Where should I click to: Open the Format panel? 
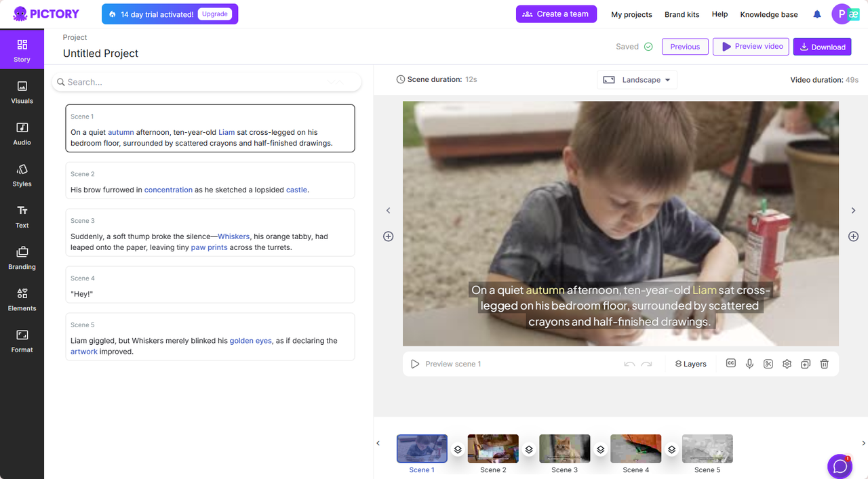(22, 341)
